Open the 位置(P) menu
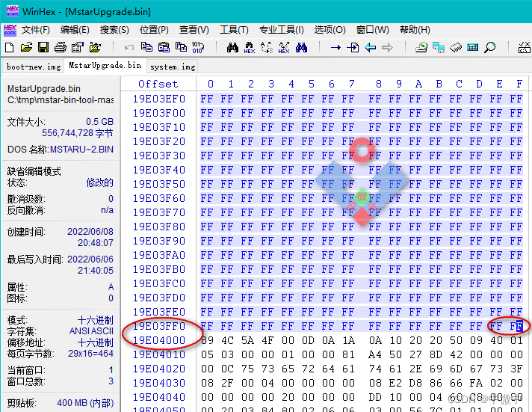The image size is (532, 412). click(x=154, y=30)
